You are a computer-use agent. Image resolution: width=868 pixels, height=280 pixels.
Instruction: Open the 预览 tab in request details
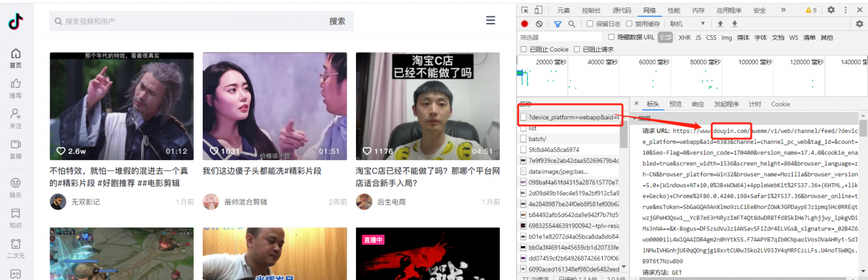(x=675, y=104)
